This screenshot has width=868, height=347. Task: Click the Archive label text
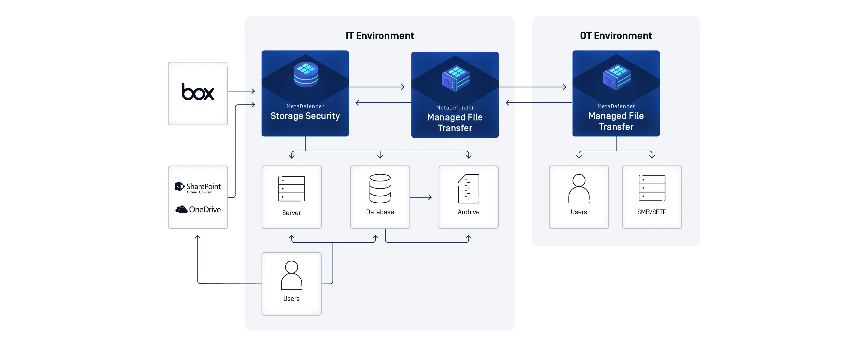coord(468,212)
